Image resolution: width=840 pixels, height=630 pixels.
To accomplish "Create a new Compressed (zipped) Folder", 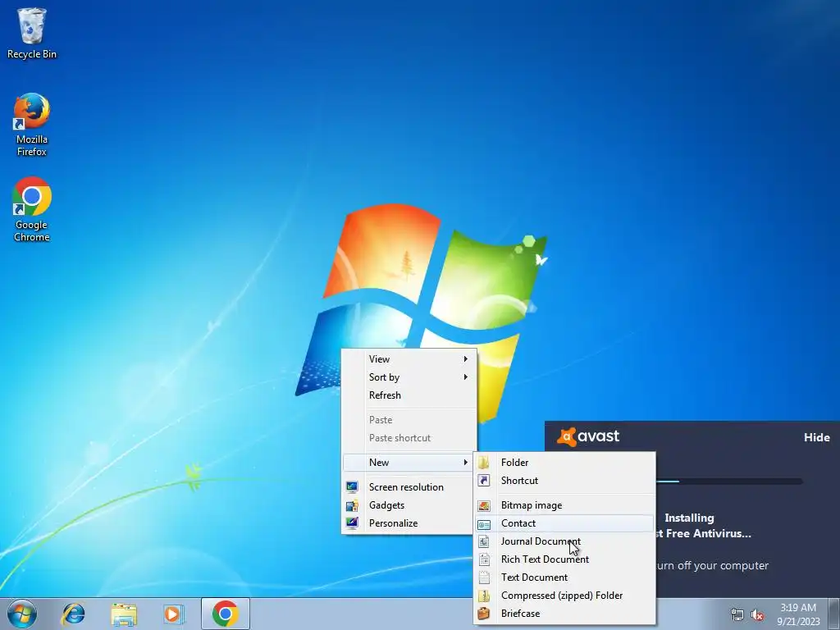I will pyautogui.click(x=564, y=596).
